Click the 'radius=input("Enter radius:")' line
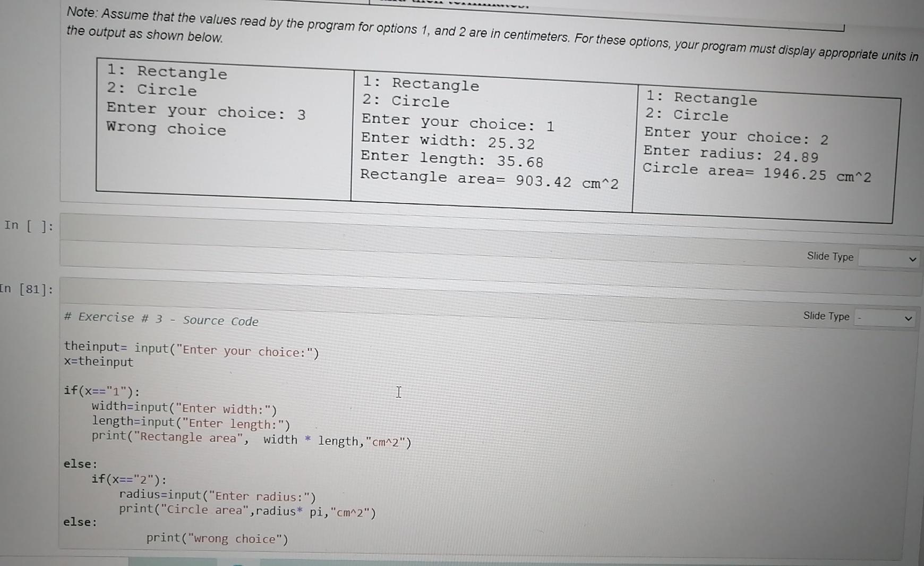The height and width of the screenshot is (566, 924). [218, 495]
